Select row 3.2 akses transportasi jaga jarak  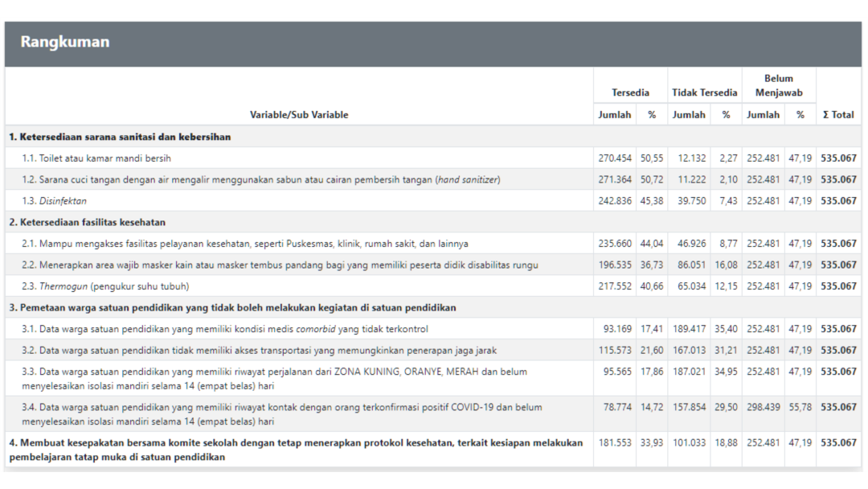pyautogui.click(x=433, y=350)
